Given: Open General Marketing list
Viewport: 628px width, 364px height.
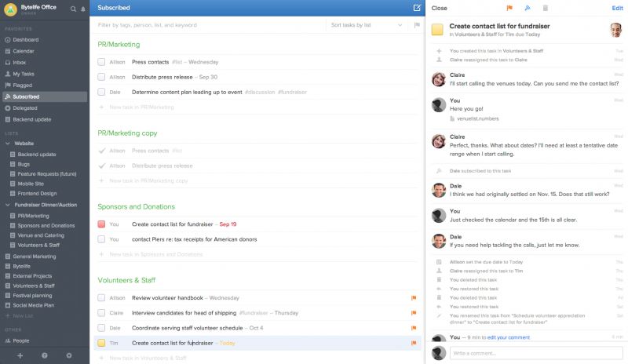Looking at the screenshot, I should click(x=34, y=257).
